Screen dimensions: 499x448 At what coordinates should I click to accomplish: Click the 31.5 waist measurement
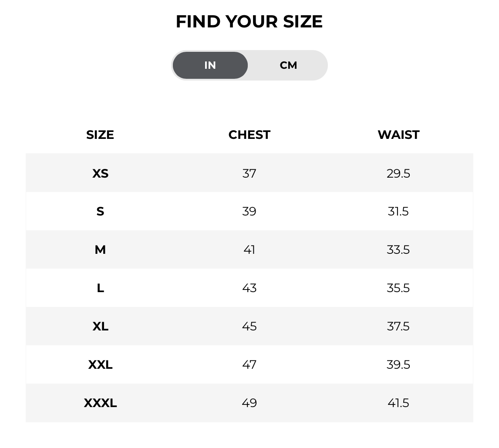[x=398, y=212]
